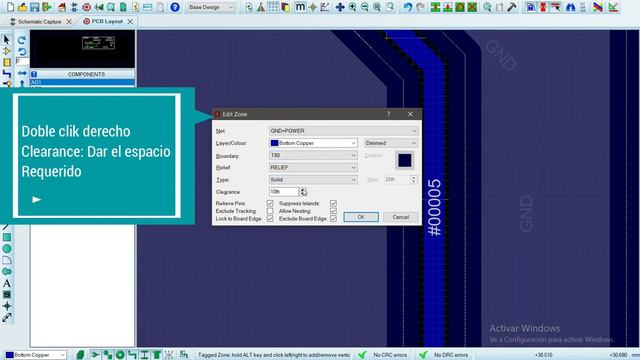Select the dimension measuring tool in sidebar

coord(7,317)
